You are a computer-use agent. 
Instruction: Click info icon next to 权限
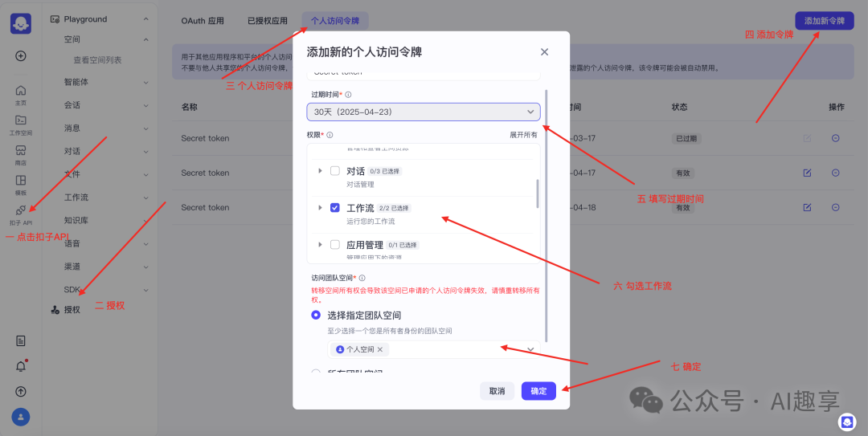(330, 135)
